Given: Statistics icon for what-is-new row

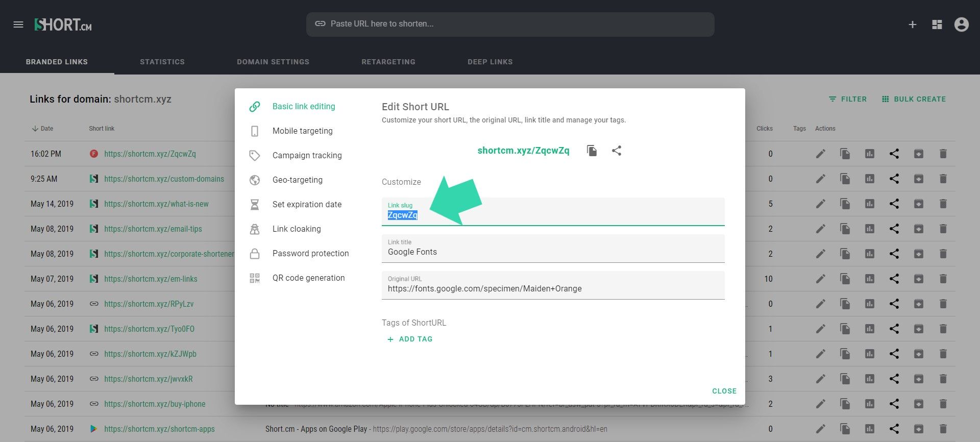Looking at the screenshot, I should (x=870, y=204).
